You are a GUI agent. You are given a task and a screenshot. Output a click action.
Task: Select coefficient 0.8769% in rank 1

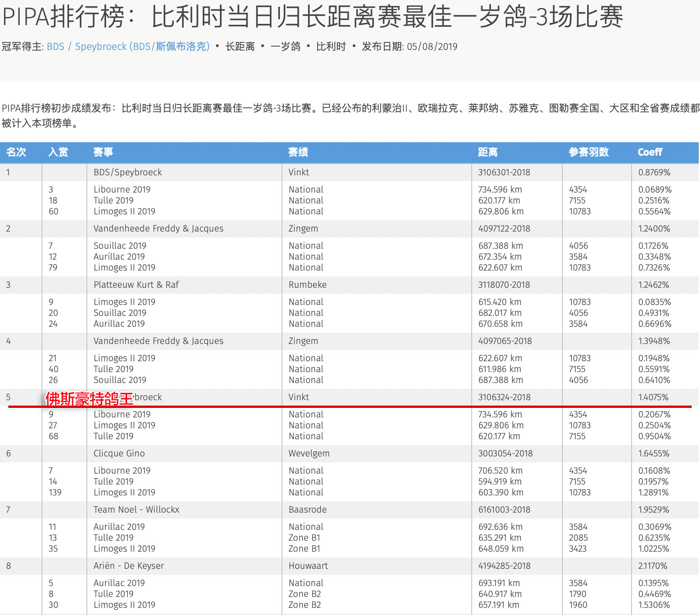(x=654, y=172)
